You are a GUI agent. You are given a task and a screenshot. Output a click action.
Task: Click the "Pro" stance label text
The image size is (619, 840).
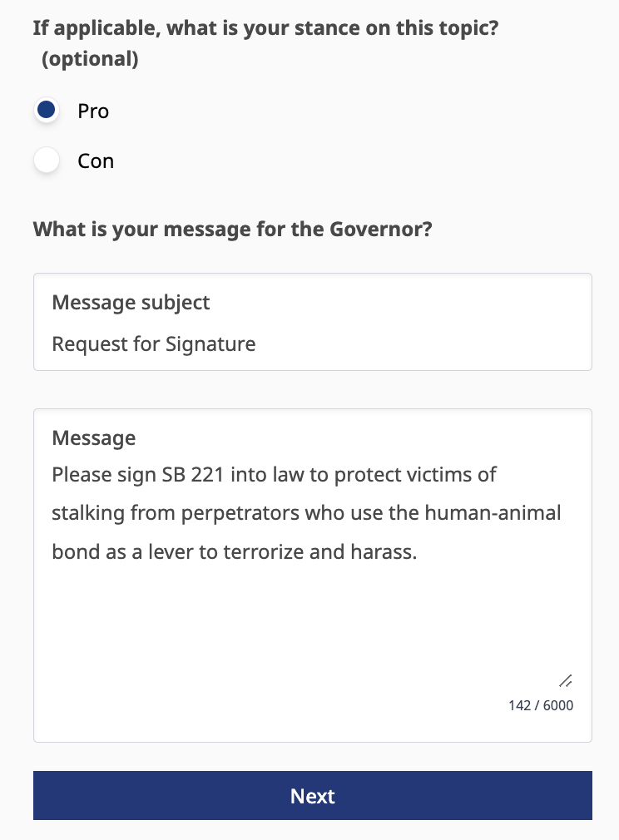(93, 111)
